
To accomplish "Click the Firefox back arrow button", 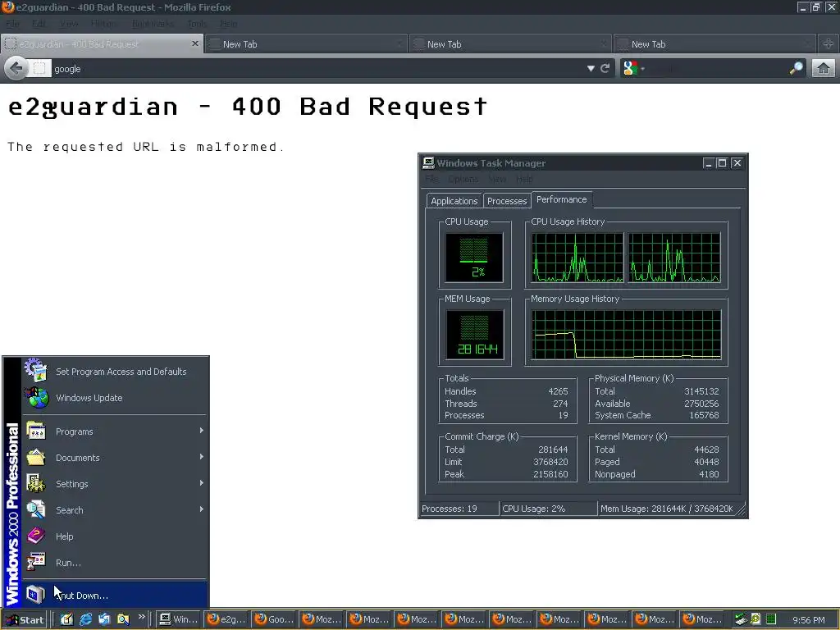I will (16, 69).
